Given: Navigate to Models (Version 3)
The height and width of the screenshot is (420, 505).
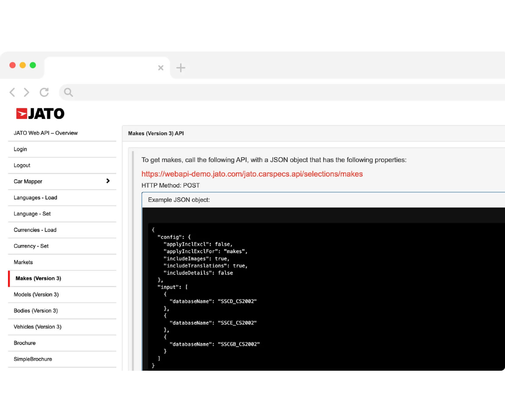Looking at the screenshot, I should click(x=36, y=295).
